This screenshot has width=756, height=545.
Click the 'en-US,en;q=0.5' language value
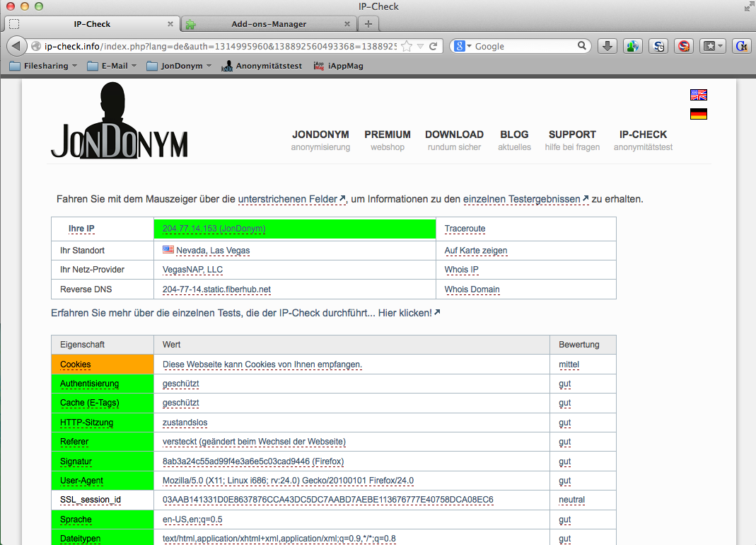pos(192,520)
